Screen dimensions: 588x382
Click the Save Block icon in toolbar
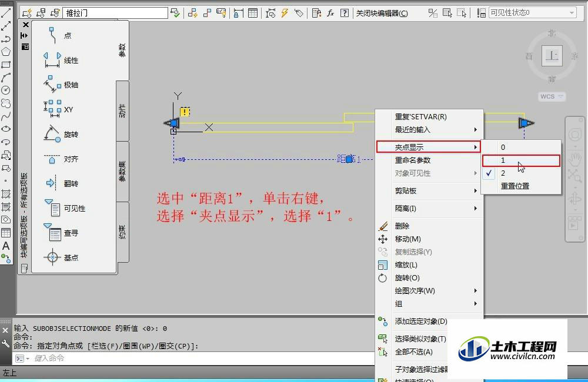click(x=41, y=13)
